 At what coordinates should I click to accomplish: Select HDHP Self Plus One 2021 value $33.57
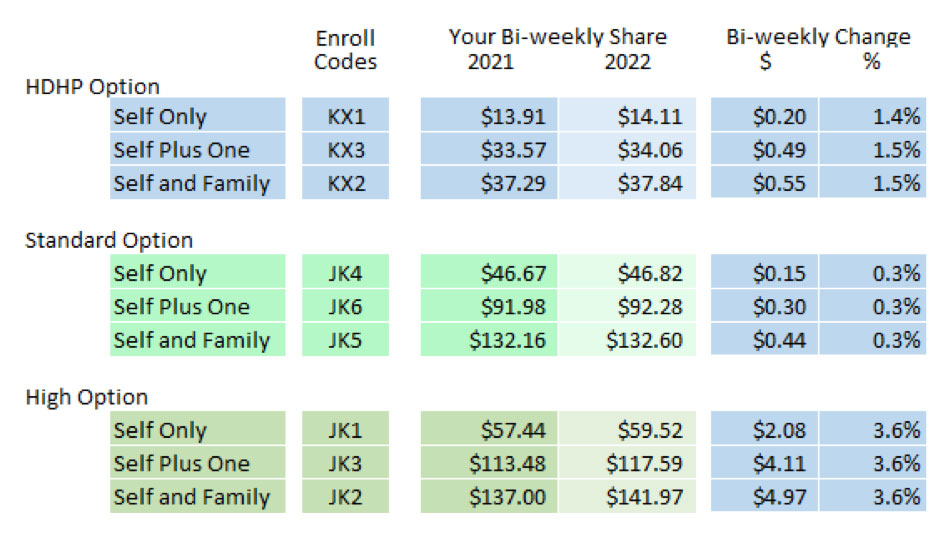(x=489, y=149)
